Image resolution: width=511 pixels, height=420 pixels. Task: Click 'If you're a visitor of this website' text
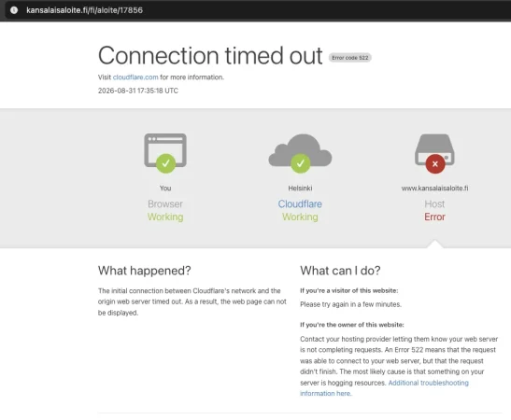click(349, 290)
